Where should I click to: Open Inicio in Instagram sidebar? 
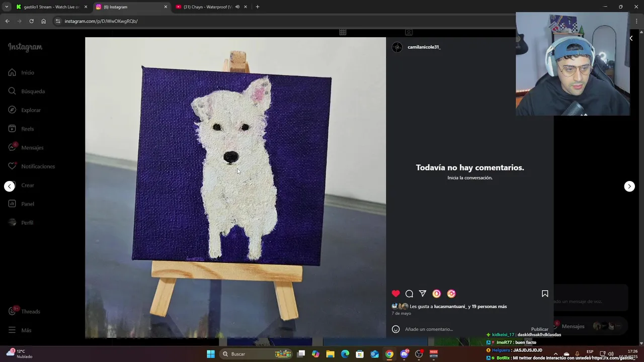(21, 72)
